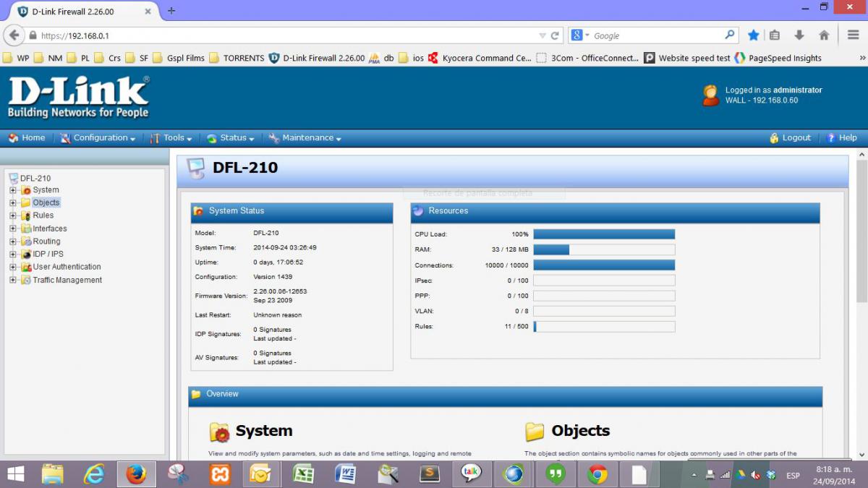
Task: Open XAMPP from the taskbar
Action: click(220, 474)
